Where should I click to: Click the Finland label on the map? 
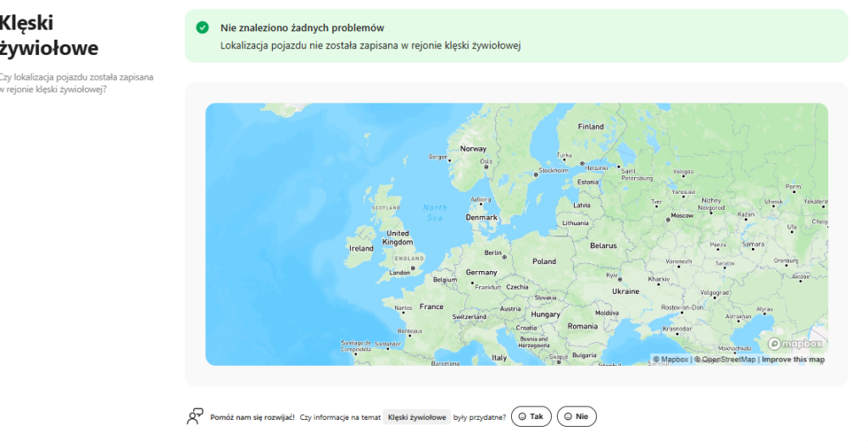tap(591, 127)
